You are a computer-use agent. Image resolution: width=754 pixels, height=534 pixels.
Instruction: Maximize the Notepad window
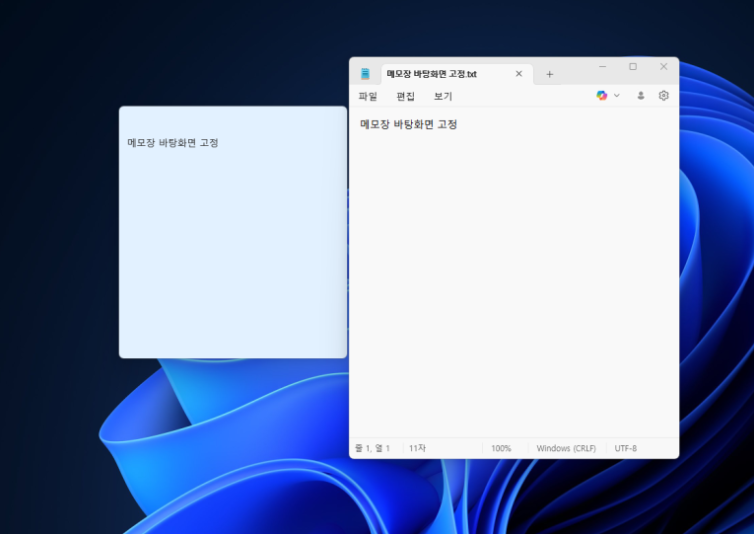click(x=633, y=66)
